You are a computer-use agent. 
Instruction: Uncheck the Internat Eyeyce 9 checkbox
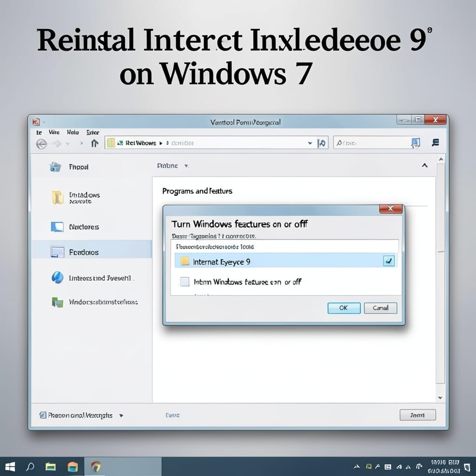[x=389, y=260]
